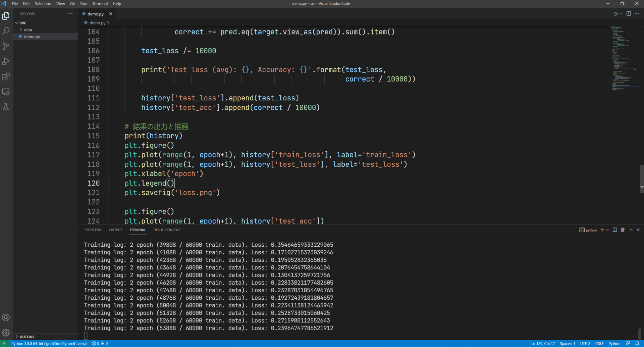Open the Testing flask icon view
This screenshot has height=348, width=644.
(x=6, y=107)
